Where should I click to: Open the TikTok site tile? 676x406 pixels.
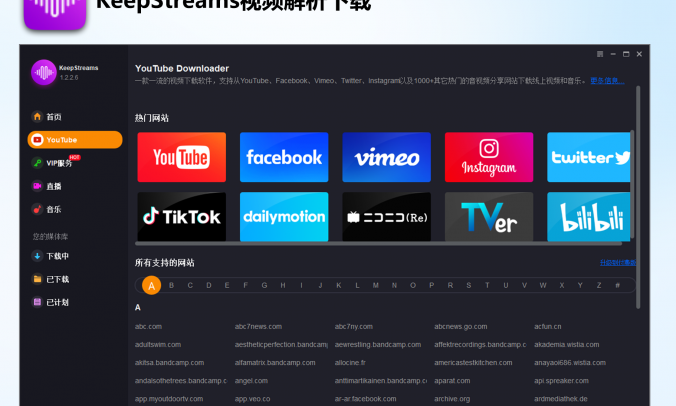[x=182, y=216]
